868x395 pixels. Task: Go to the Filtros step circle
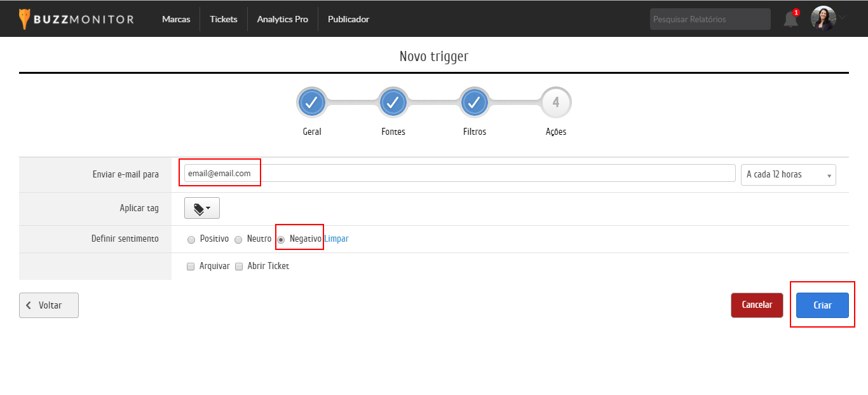474,102
